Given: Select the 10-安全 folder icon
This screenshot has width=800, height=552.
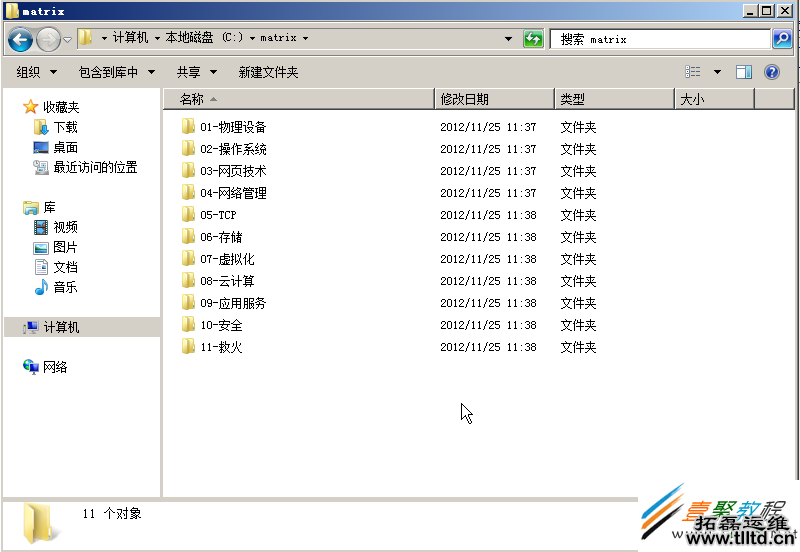Looking at the screenshot, I should (x=188, y=324).
